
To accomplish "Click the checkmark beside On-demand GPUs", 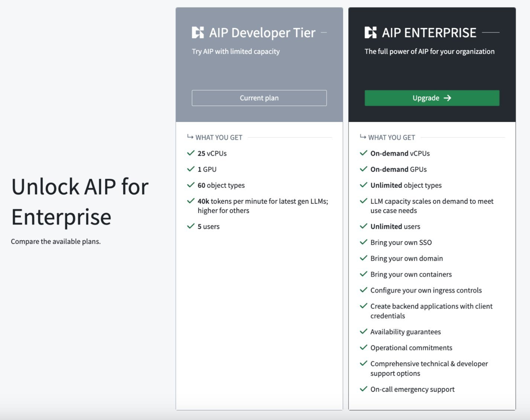I will 363,169.
